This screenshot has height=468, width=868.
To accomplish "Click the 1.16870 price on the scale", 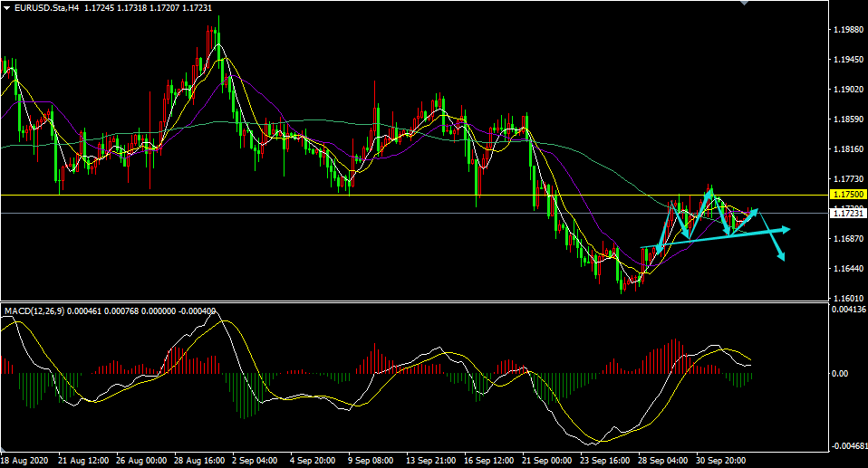I will [848, 239].
